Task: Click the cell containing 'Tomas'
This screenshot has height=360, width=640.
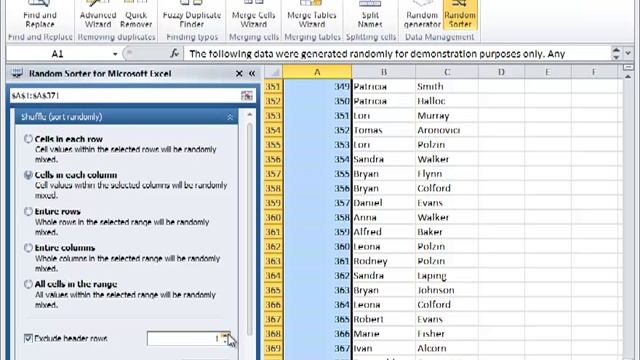Action: click(384, 130)
